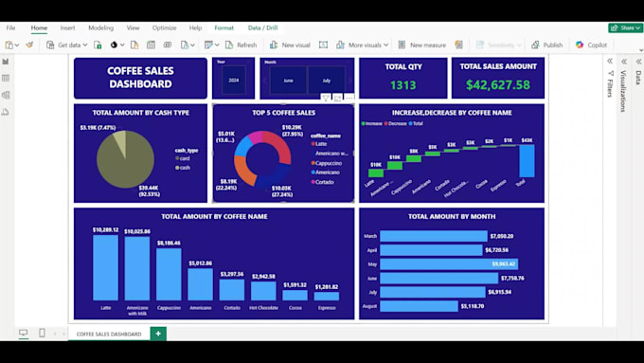Click the cash legend entry in pie chart

(x=183, y=168)
